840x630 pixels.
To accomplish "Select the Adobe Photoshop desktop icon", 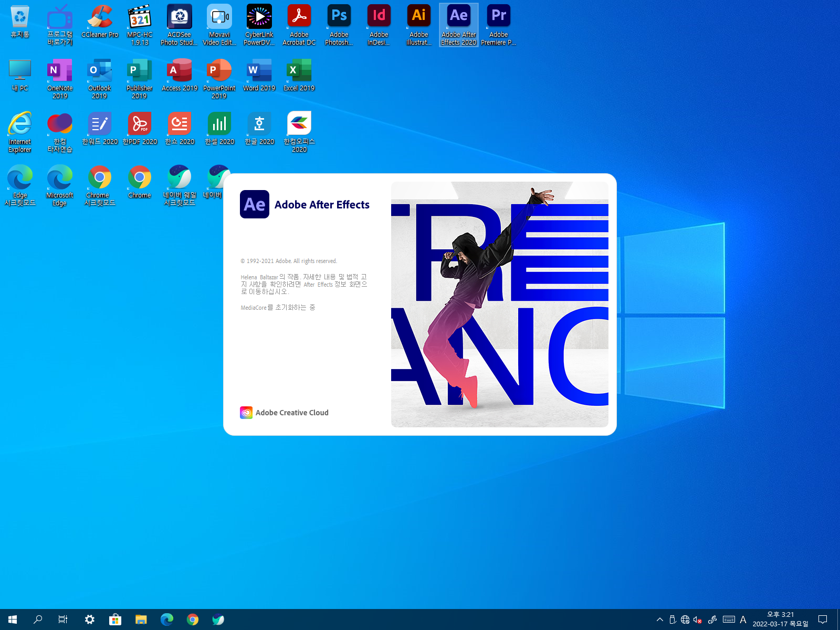I will [339, 25].
